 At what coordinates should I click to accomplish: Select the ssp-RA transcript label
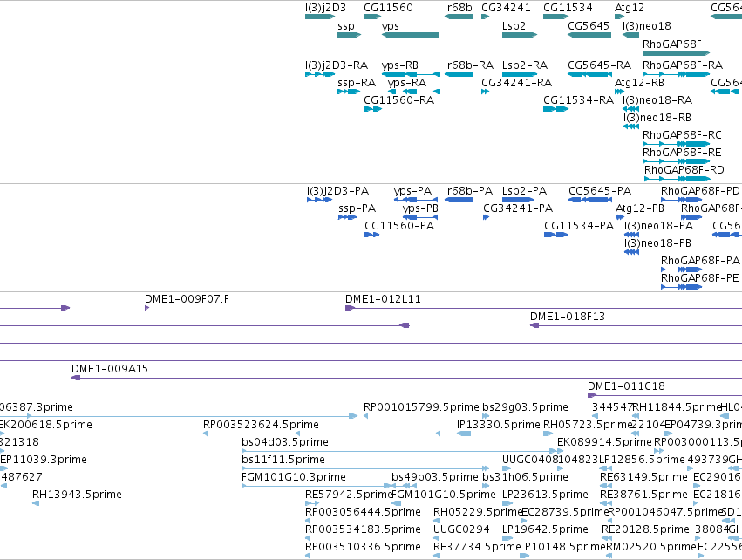(357, 83)
